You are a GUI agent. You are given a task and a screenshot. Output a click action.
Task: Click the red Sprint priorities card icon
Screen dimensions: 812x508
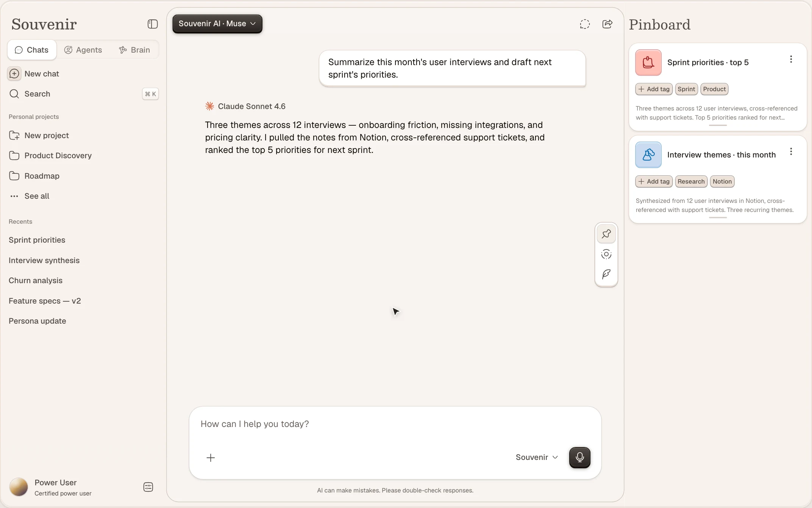(x=648, y=62)
